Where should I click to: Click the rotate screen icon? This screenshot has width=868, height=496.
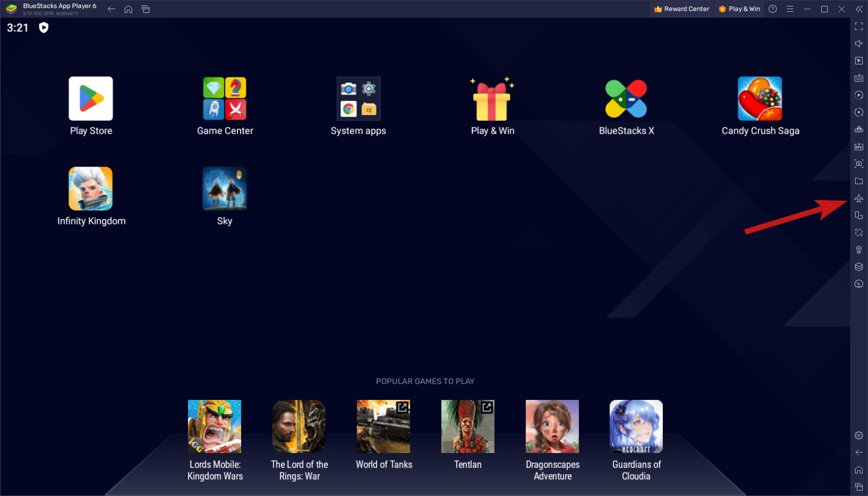[859, 215]
